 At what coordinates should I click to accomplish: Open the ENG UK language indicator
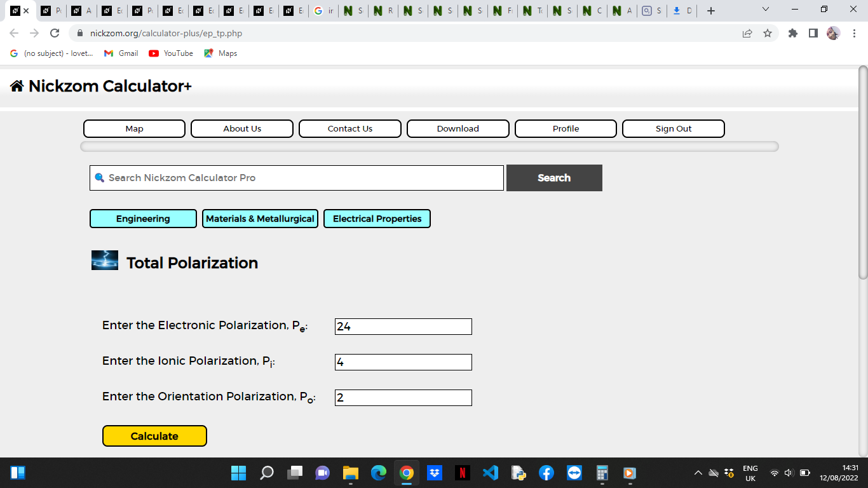750,473
